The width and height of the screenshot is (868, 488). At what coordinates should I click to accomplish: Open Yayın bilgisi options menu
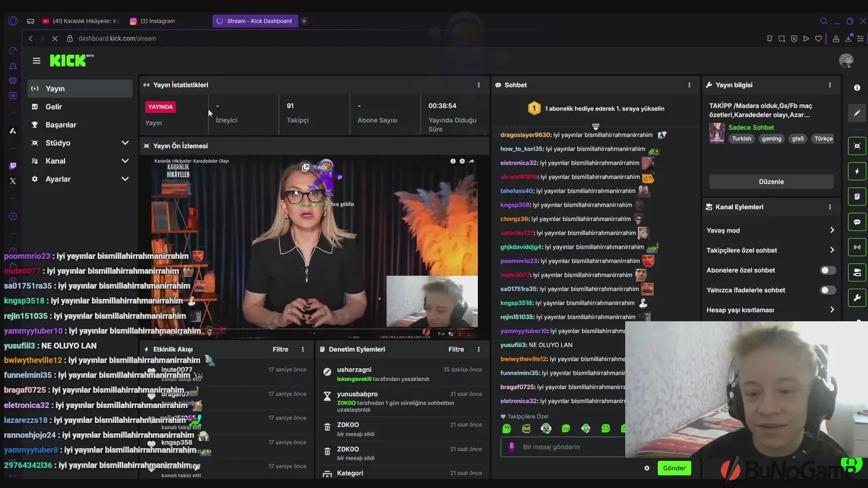[830, 85]
